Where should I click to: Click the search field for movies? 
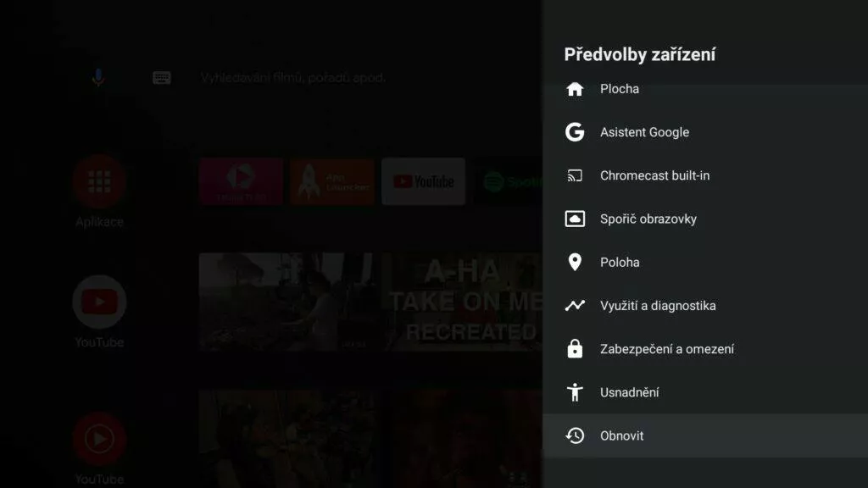pos(292,78)
